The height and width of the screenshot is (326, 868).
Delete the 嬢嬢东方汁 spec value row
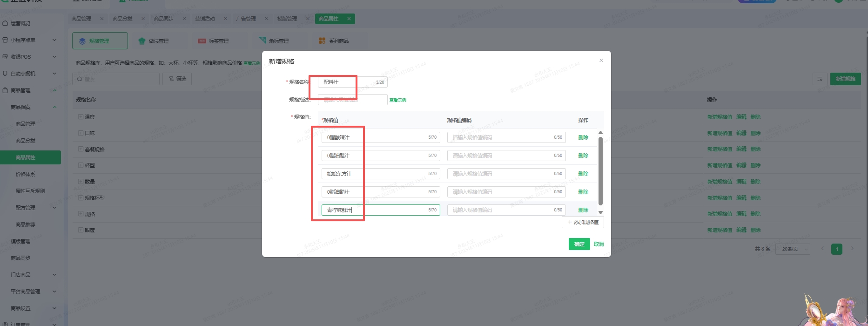click(x=583, y=174)
